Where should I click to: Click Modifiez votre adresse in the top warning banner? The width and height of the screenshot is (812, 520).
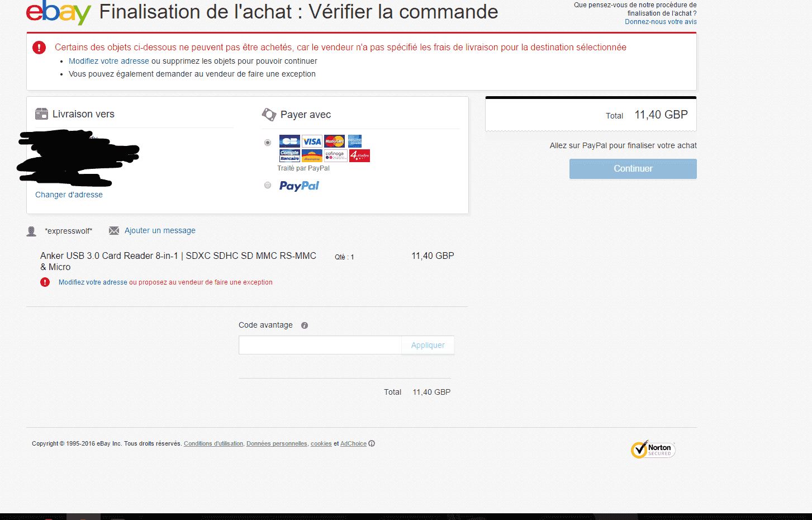109,61
